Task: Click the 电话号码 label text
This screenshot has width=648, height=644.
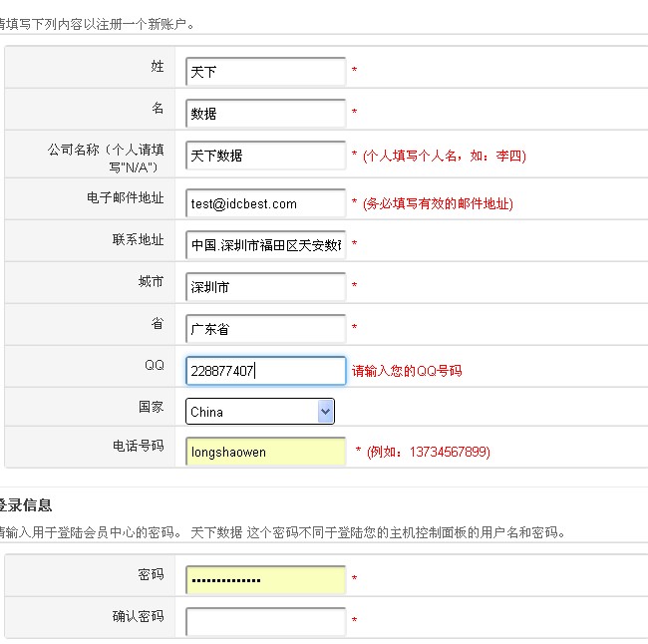Action: (x=138, y=446)
